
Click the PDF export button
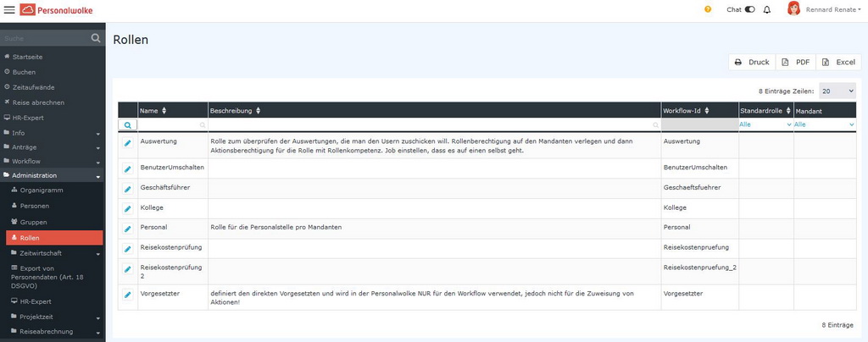[x=795, y=62]
